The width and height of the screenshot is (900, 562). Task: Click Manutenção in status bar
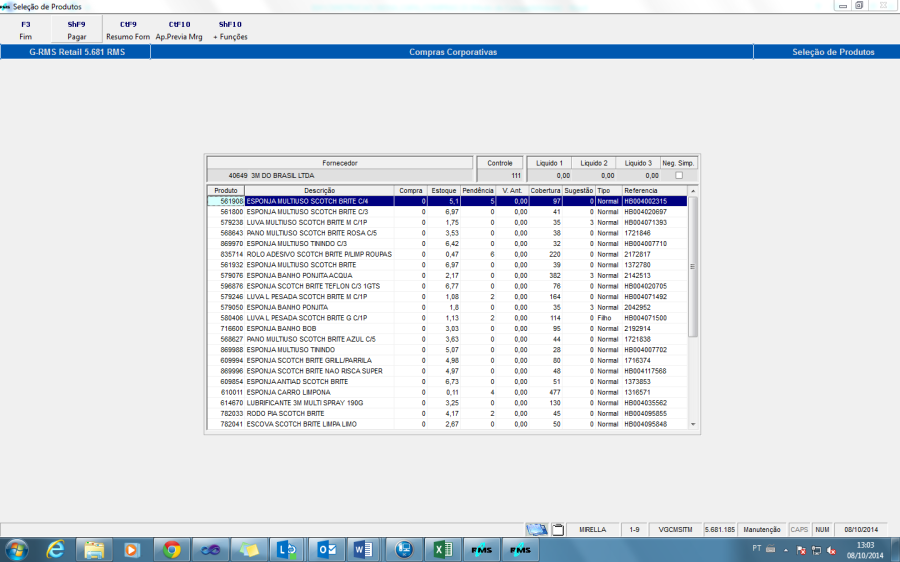tap(762, 530)
